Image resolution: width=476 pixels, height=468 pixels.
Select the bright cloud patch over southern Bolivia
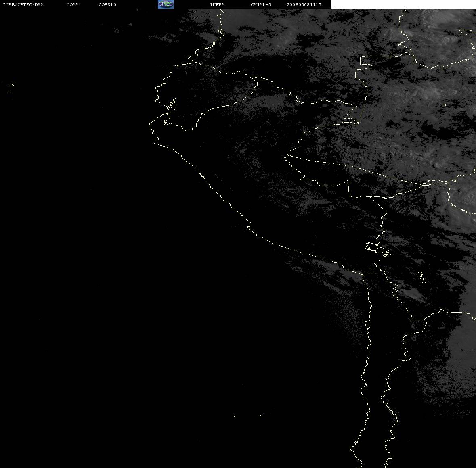click(x=413, y=293)
